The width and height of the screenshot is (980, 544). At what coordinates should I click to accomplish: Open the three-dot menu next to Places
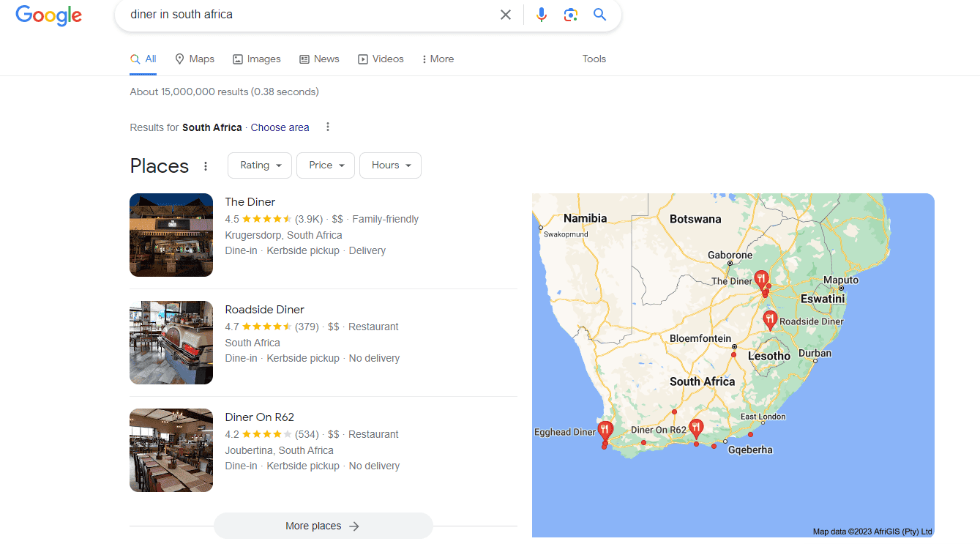[x=206, y=166]
